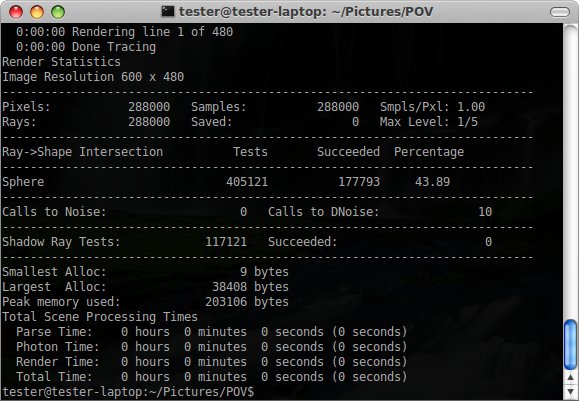Click the Sphere succeeded value 177793

point(359,182)
